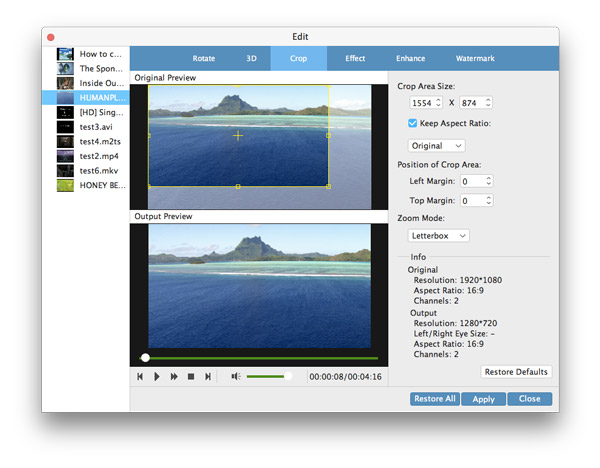The width and height of the screenshot is (600, 468).
Task: Click Restore Defaults button
Action: coord(516,372)
